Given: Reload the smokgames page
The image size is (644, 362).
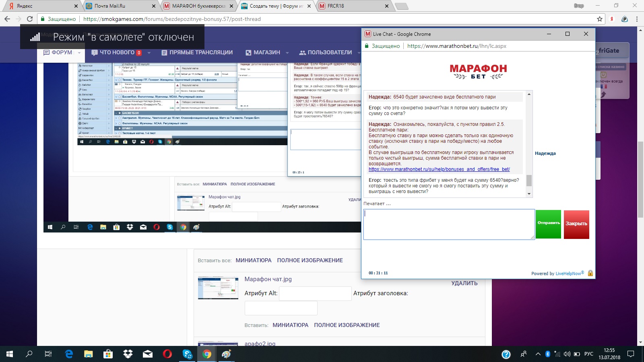Looking at the screenshot, I should [29, 19].
